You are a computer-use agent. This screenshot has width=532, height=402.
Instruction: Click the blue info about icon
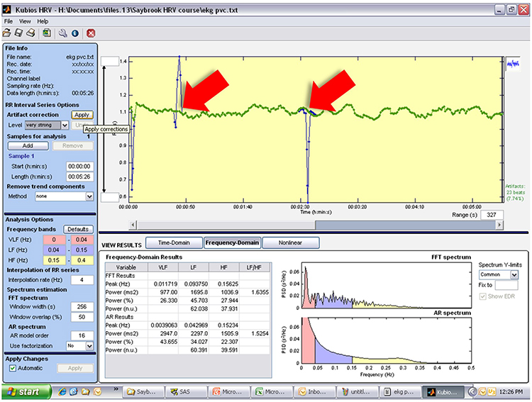pyautogui.click(x=74, y=33)
